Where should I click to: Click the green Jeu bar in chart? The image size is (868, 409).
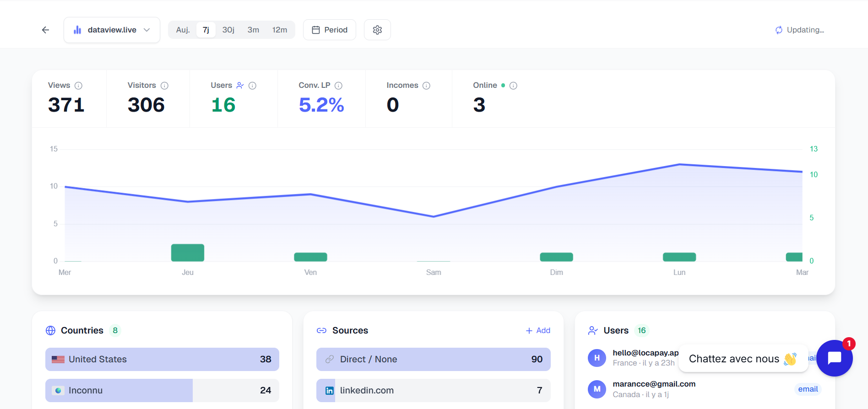188,253
